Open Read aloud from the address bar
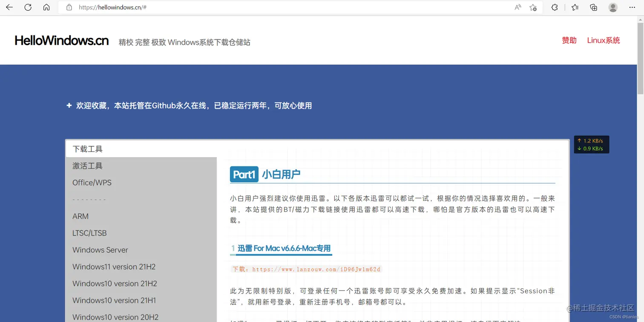 [x=517, y=7]
